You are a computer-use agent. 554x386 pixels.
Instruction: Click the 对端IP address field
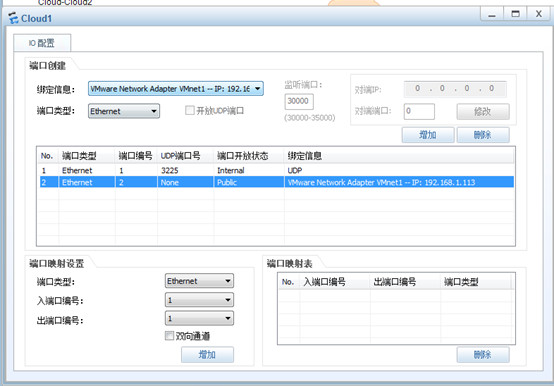point(455,89)
